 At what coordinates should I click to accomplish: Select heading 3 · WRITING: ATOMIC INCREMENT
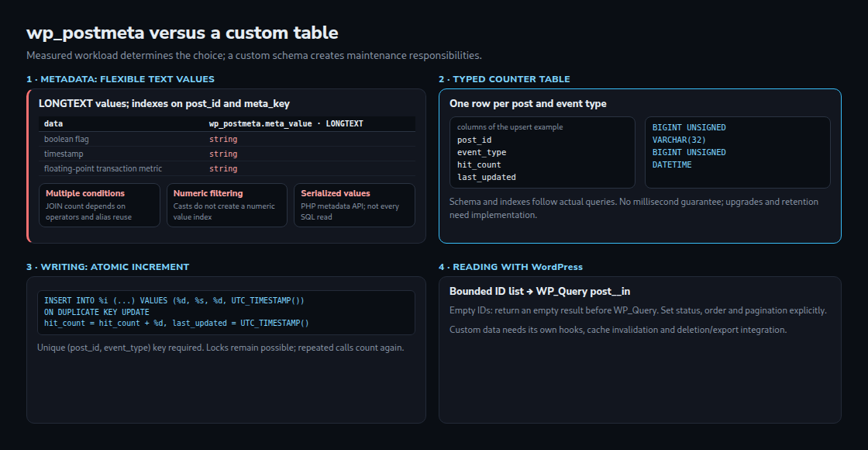(108, 267)
